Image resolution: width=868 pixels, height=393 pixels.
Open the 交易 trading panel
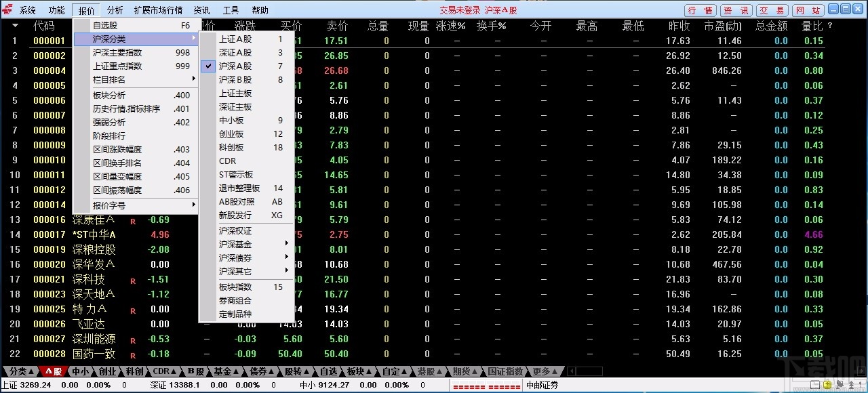tap(774, 10)
